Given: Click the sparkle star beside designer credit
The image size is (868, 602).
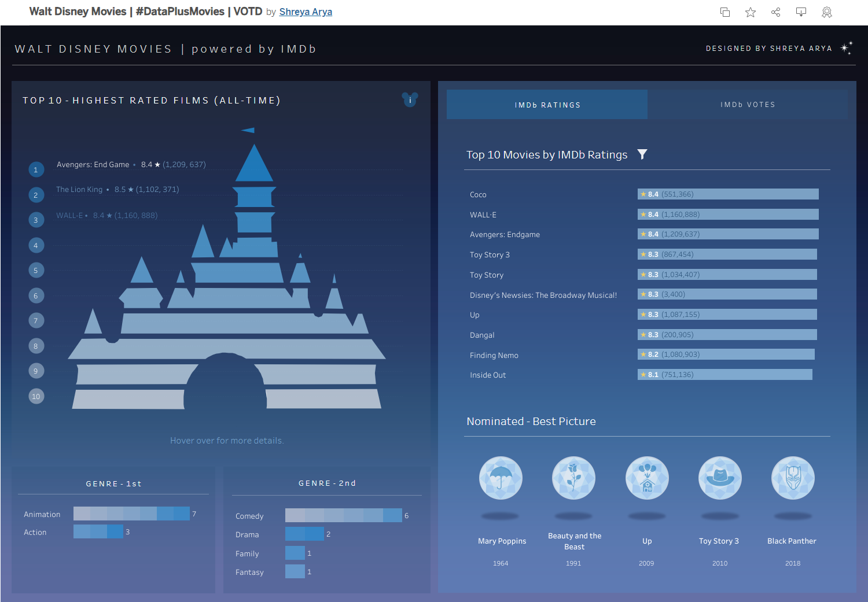Looking at the screenshot, I should 847,48.
